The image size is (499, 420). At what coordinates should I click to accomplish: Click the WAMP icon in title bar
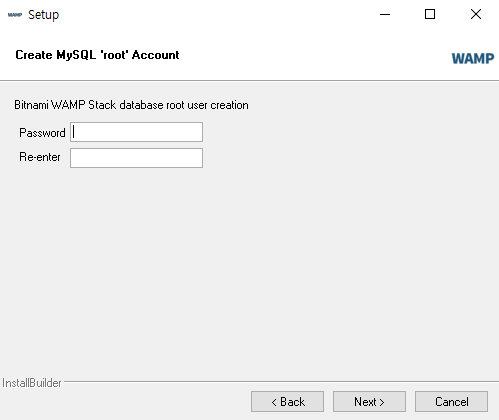[15, 15]
